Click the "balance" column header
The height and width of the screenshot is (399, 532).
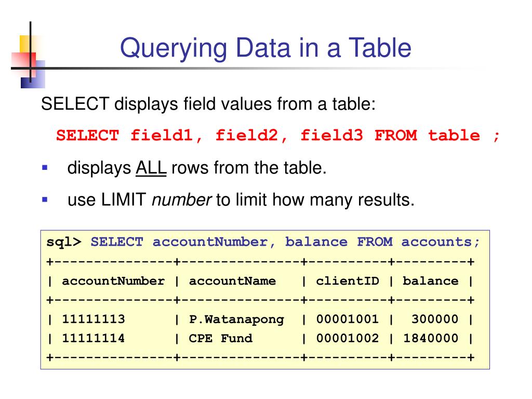tap(431, 281)
